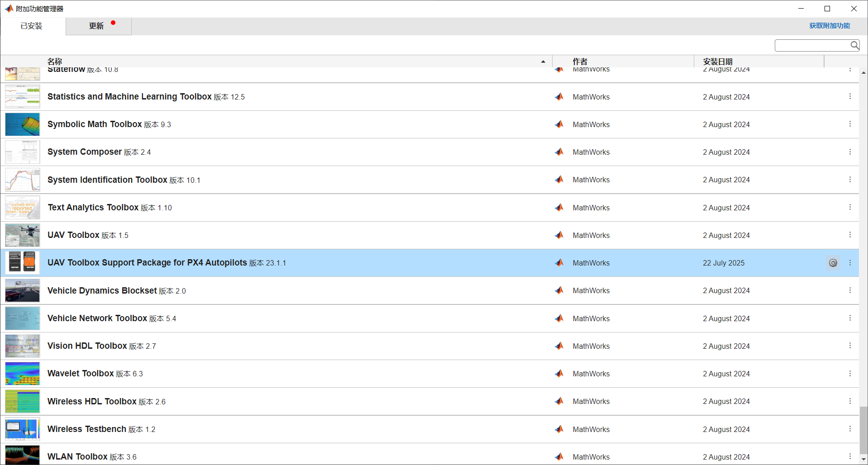Click the vertical scrollbar down arrow

pos(863,459)
